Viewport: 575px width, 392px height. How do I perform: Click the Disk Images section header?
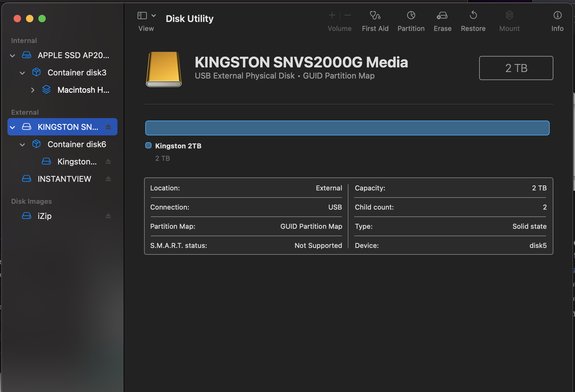31,201
